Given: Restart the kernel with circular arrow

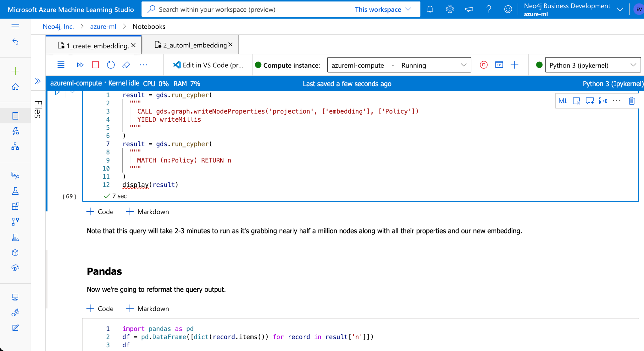Looking at the screenshot, I should click(111, 65).
